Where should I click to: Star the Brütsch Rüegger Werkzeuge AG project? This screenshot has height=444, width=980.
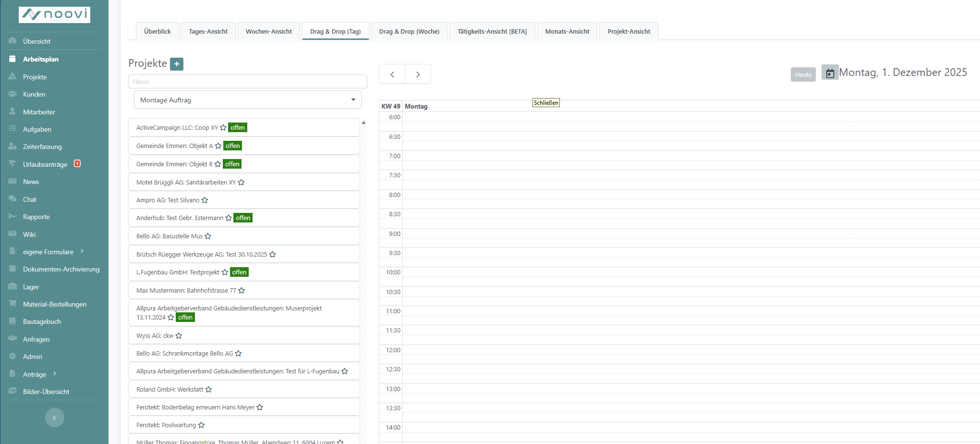pos(272,255)
